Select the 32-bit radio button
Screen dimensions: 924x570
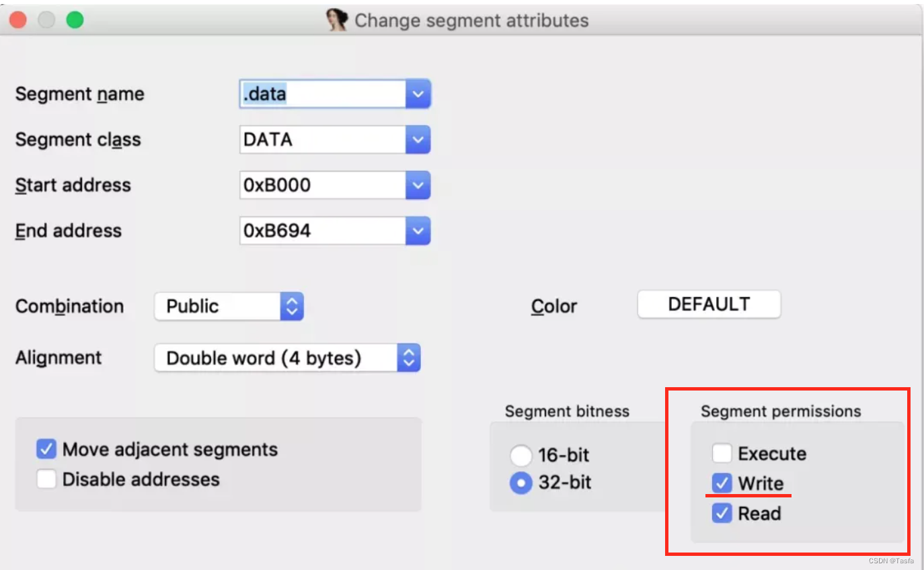pos(521,483)
